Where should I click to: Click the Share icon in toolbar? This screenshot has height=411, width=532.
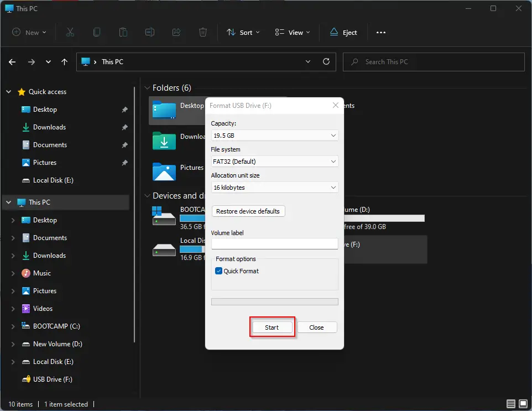pyautogui.click(x=176, y=32)
